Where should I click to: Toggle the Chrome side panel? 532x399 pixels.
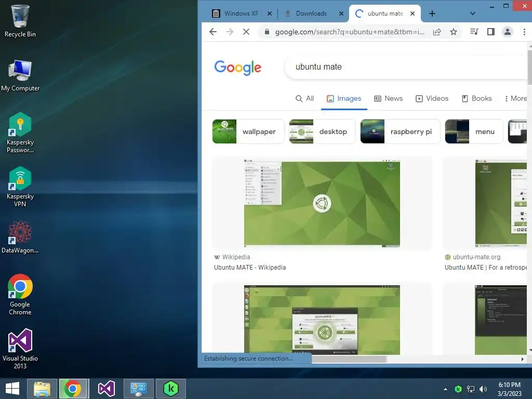(x=490, y=32)
